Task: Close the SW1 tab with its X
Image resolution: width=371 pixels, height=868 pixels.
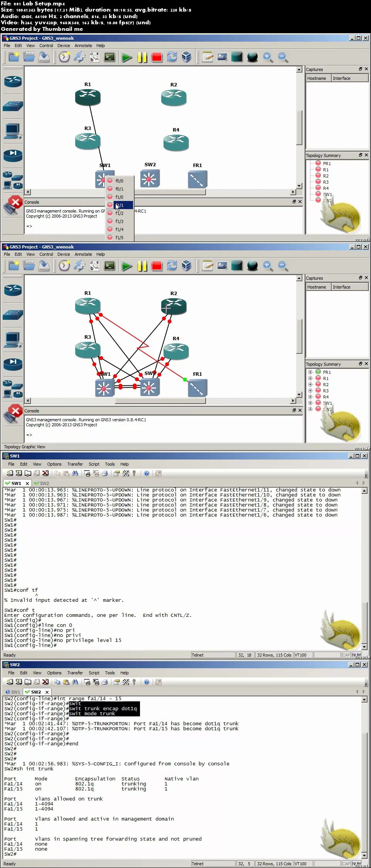Action: click(27, 483)
